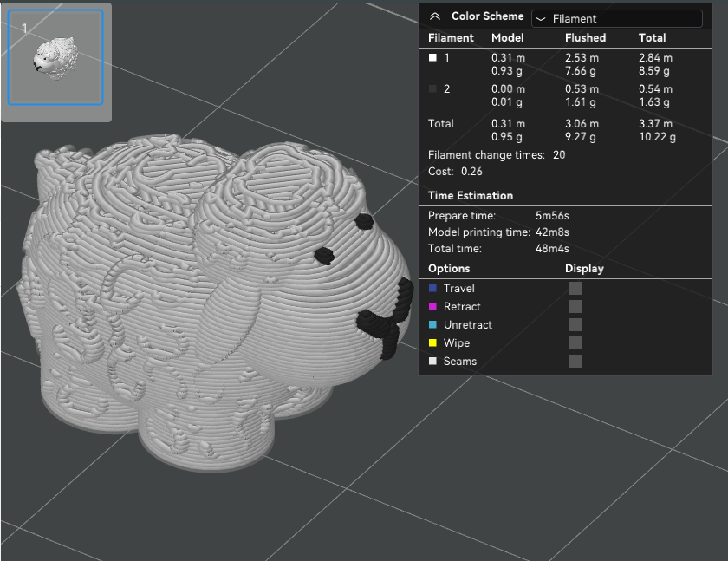Click the Travel option label
The image size is (728, 561).
point(459,289)
